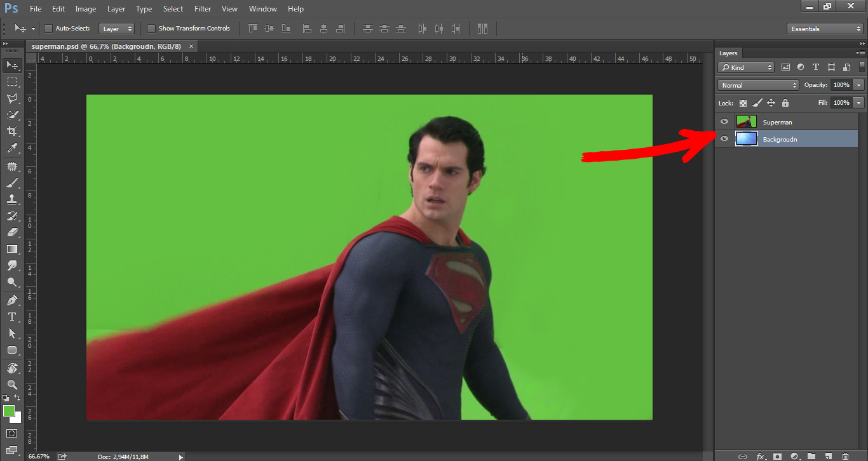Click the background white color swatch
The height and width of the screenshot is (461, 868).
click(17, 418)
